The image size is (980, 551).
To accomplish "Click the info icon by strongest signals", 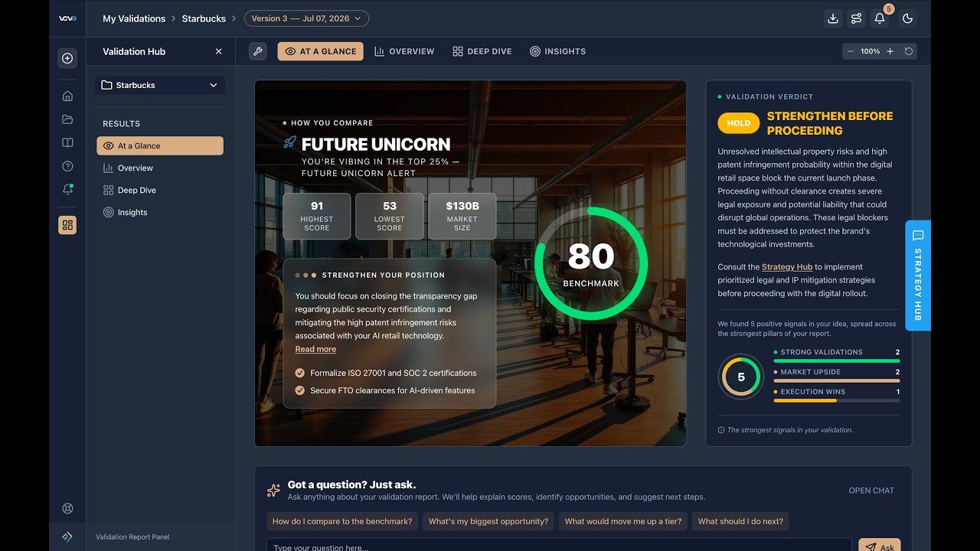I will coord(721,430).
